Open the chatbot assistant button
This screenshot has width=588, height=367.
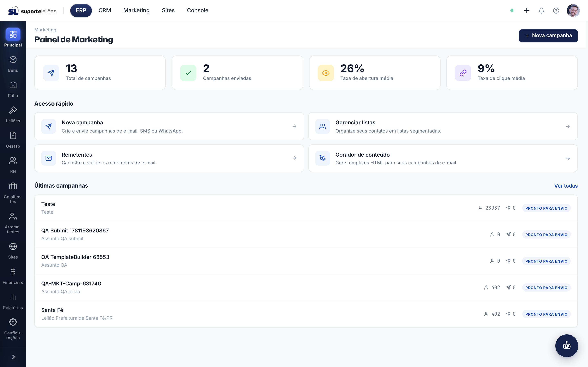(567, 346)
